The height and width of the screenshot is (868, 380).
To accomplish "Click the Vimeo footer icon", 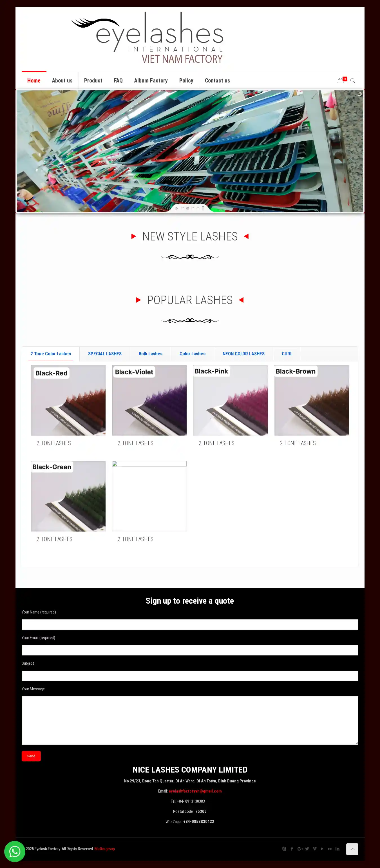I will point(315,849).
